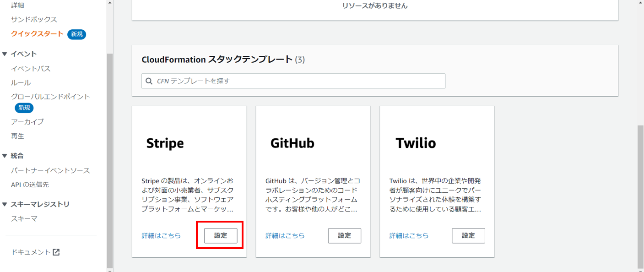Open ルール page
The image size is (644, 272).
click(x=21, y=83)
